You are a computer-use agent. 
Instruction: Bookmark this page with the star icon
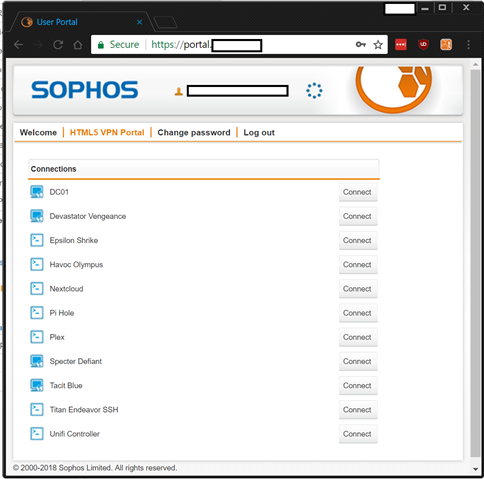[x=378, y=45]
